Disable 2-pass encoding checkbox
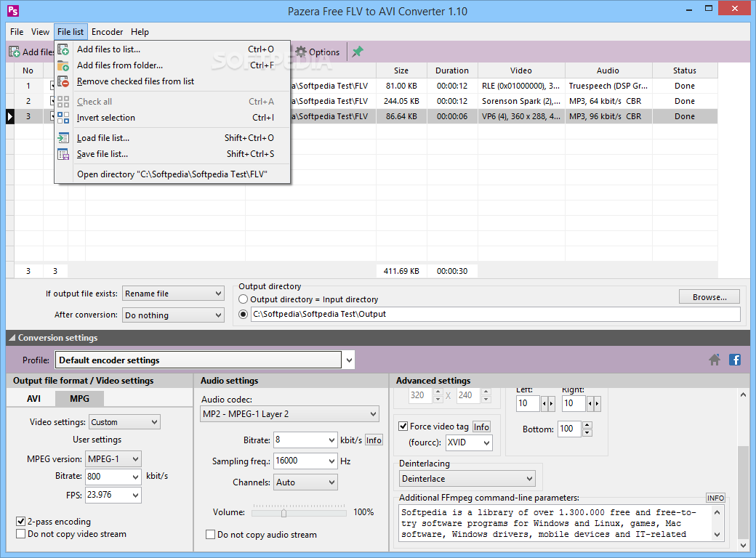 pos(21,521)
